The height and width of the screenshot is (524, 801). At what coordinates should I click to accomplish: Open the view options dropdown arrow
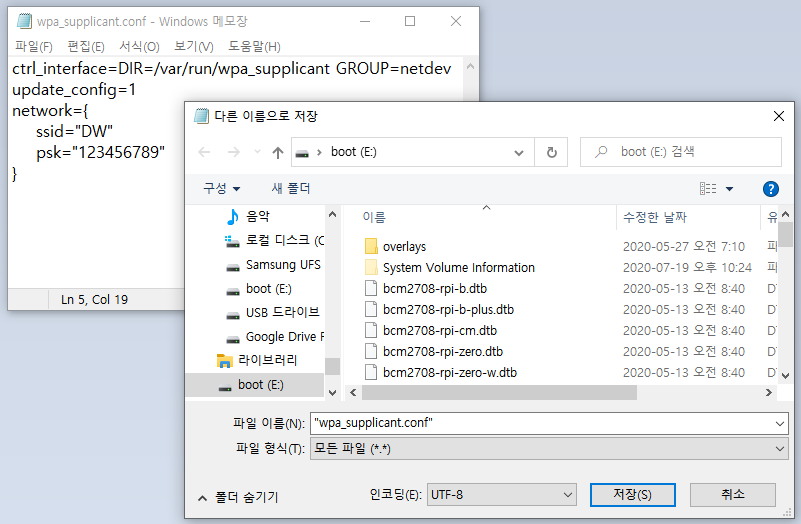click(729, 189)
